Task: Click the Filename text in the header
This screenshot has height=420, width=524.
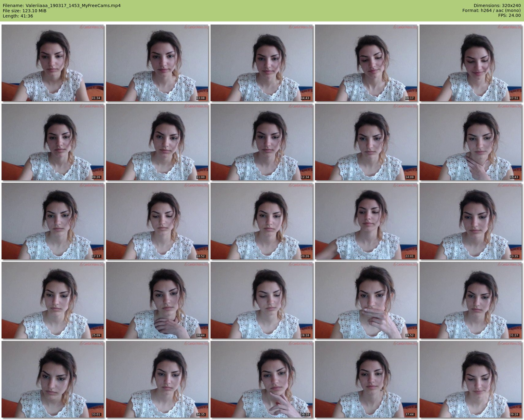Action: point(62,6)
